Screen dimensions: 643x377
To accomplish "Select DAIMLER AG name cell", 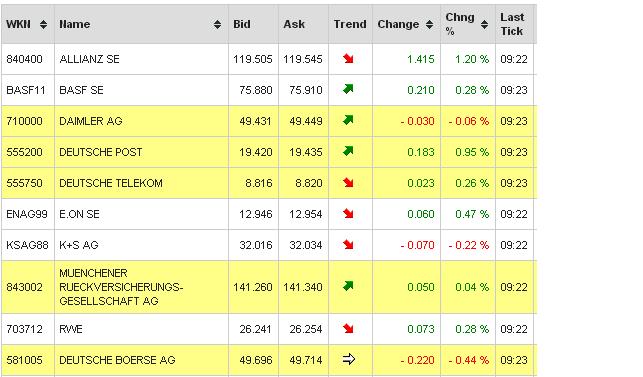I will click(x=141, y=121).
